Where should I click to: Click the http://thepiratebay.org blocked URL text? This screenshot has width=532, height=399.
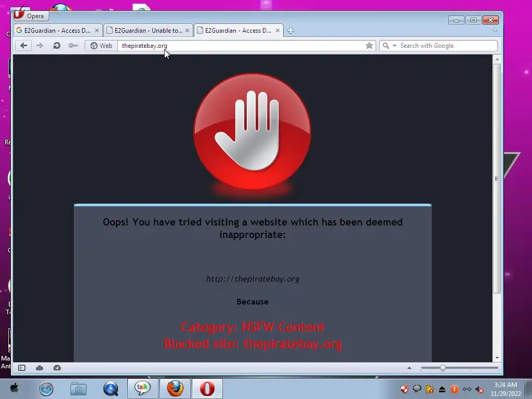[x=253, y=279]
